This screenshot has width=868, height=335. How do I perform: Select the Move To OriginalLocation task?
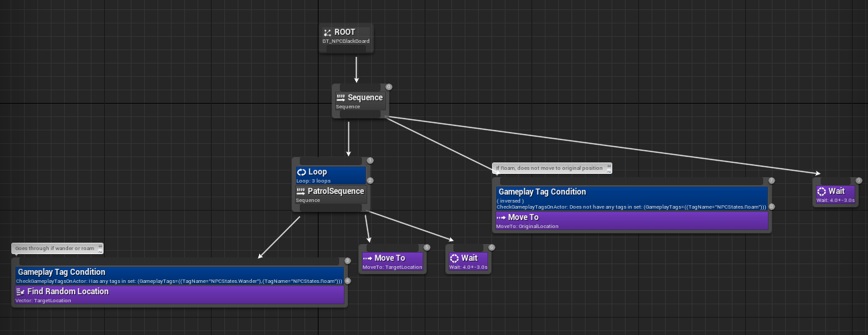pyautogui.click(x=632, y=221)
